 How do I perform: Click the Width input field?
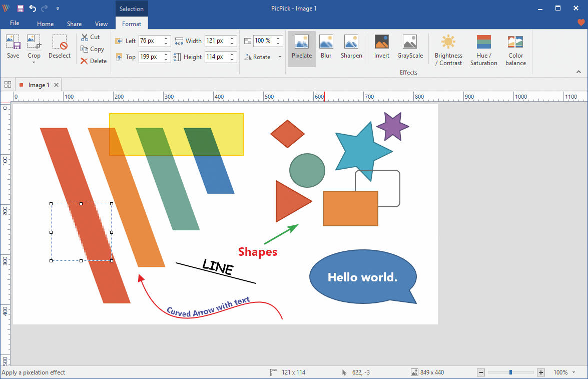pos(217,41)
